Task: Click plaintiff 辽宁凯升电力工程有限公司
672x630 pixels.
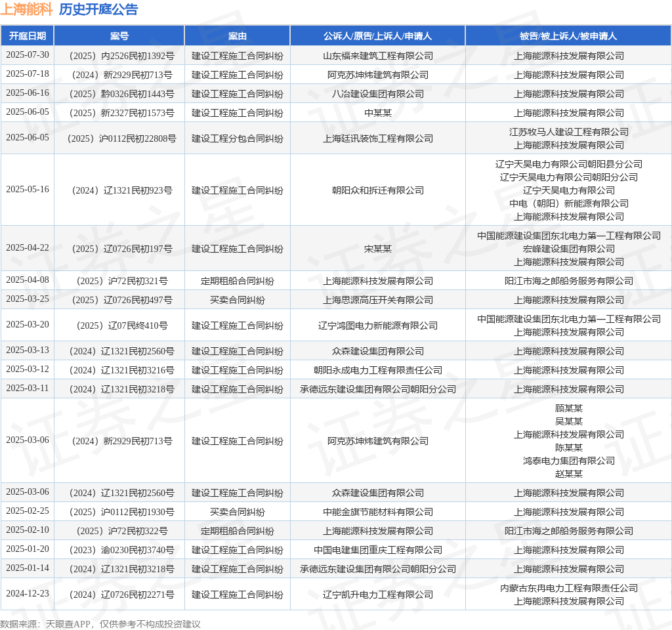Action: [x=377, y=595]
